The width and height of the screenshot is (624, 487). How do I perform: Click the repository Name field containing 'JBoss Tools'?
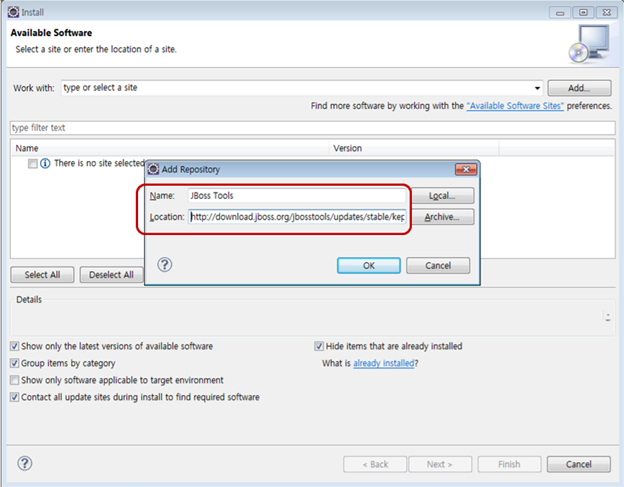(296, 196)
